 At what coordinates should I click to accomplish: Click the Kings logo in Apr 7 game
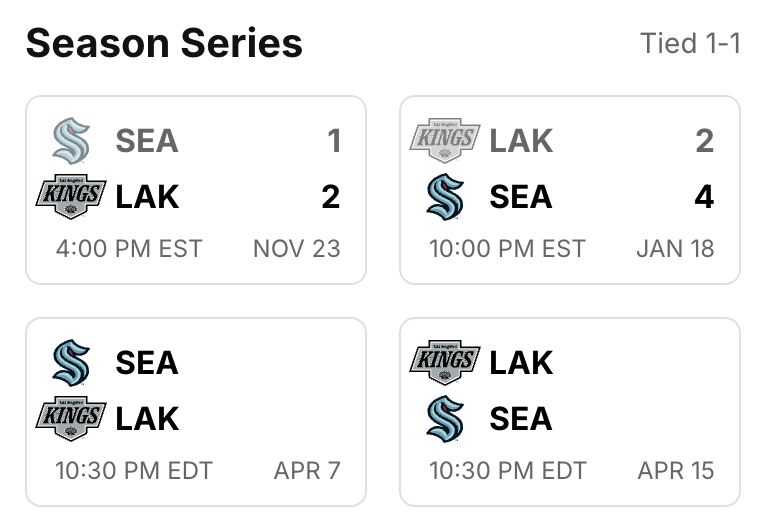pos(71,418)
